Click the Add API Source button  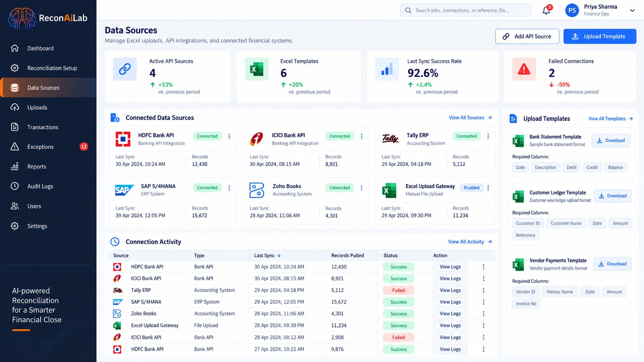tap(527, 37)
